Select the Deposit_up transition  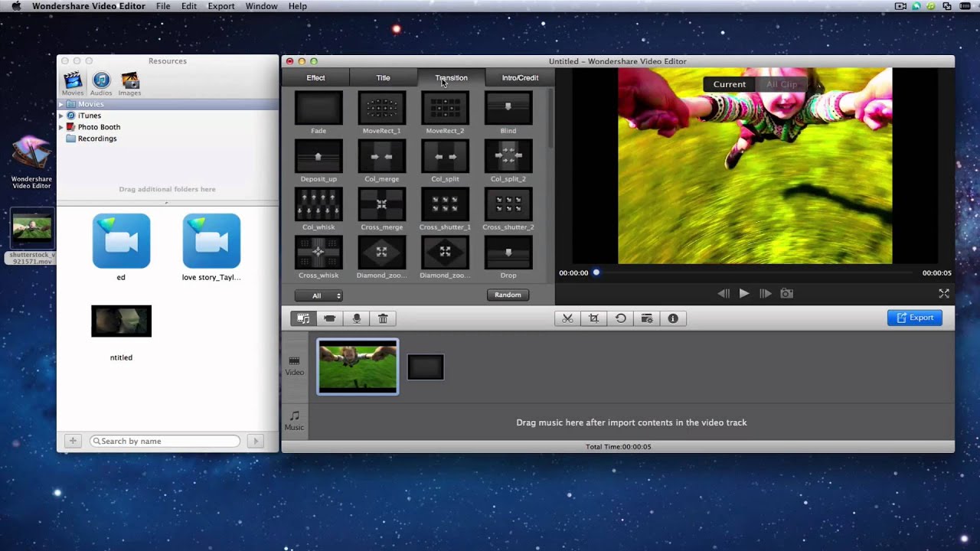tap(318, 156)
